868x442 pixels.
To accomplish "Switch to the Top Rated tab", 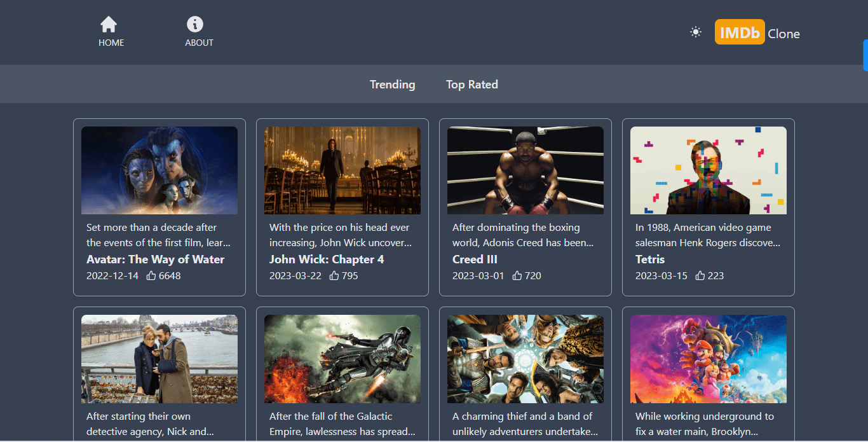I will tap(472, 84).
